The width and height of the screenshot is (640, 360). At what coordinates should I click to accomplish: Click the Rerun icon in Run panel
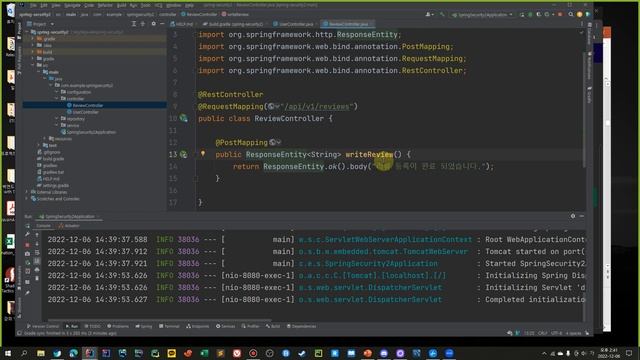pyautogui.click(x=27, y=226)
